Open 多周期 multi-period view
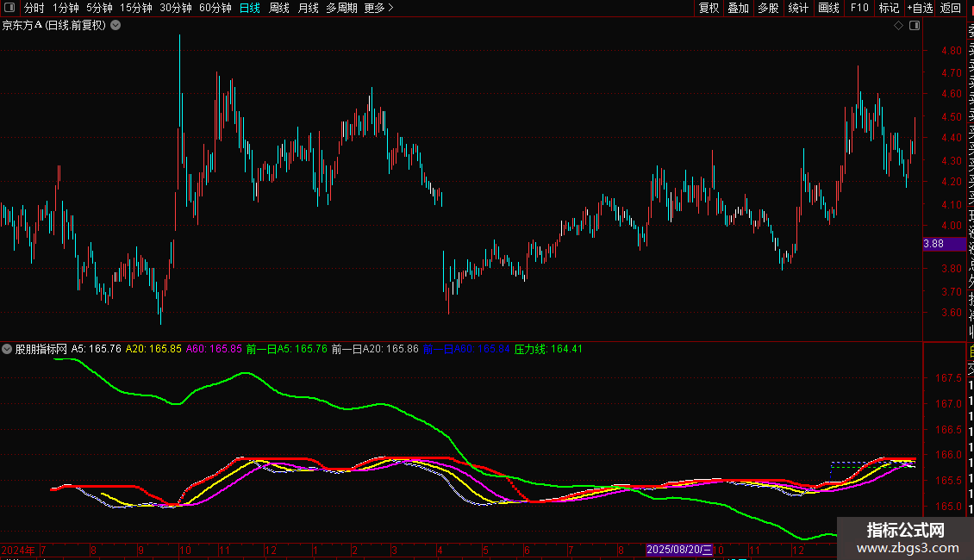 click(x=341, y=8)
